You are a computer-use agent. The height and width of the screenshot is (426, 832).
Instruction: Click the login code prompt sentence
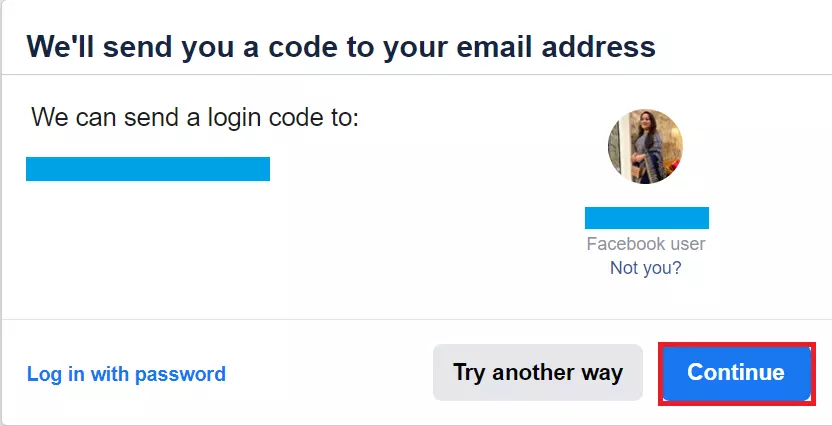(x=195, y=117)
